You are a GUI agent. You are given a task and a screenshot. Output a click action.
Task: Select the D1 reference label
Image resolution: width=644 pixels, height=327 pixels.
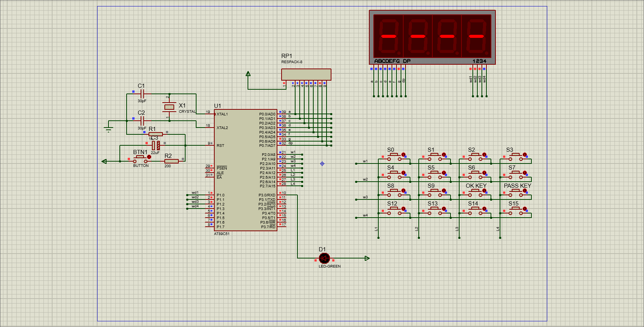point(322,249)
